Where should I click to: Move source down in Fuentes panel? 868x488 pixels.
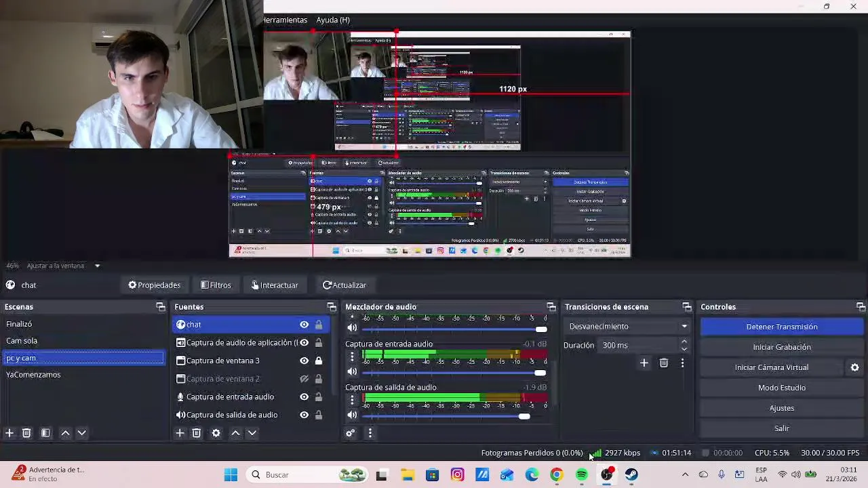click(x=252, y=433)
